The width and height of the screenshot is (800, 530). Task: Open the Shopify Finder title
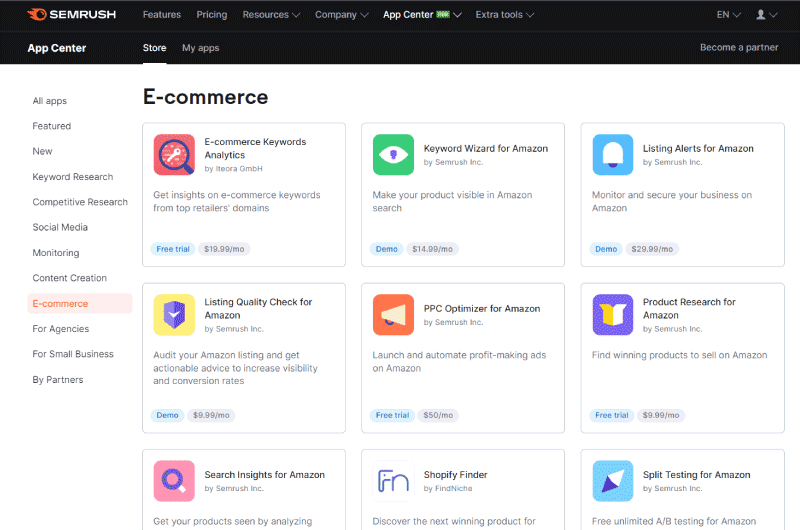[x=455, y=475]
